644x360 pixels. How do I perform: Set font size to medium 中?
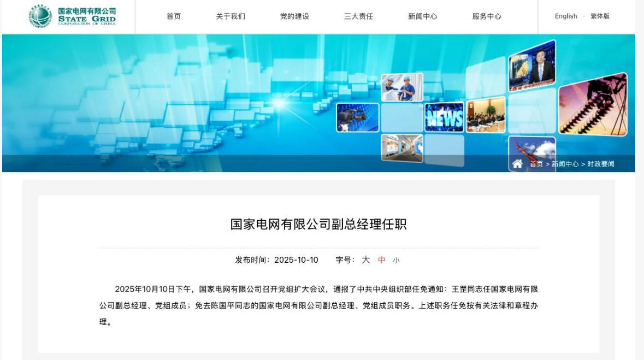(x=382, y=260)
